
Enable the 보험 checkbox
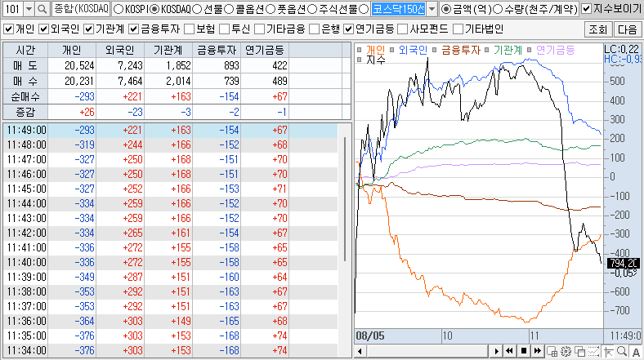pyautogui.click(x=190, y=29)
